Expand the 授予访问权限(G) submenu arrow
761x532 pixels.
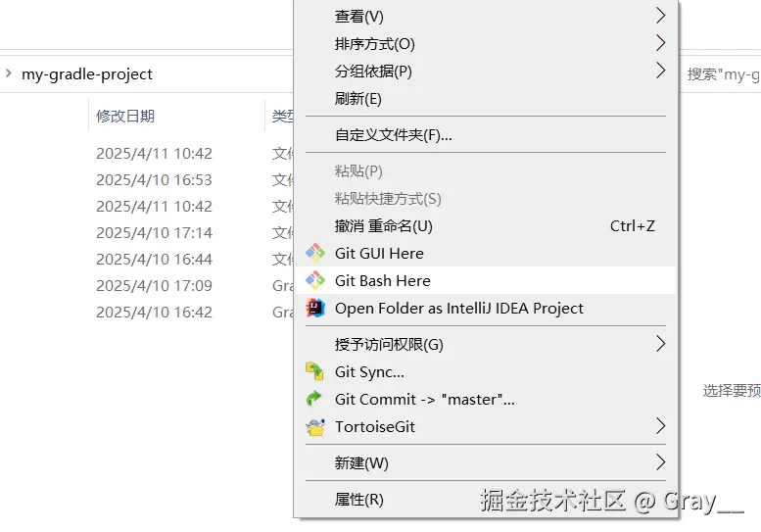[x=660, y=344]
